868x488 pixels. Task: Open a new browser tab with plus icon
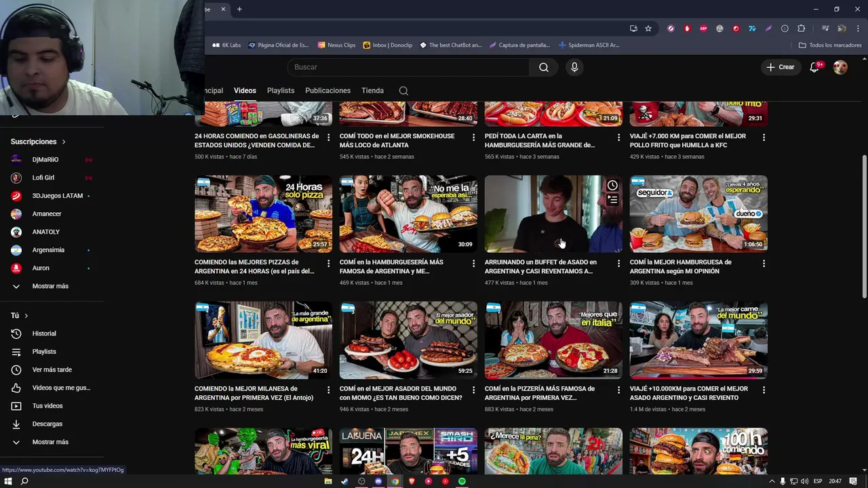[239, 9]
